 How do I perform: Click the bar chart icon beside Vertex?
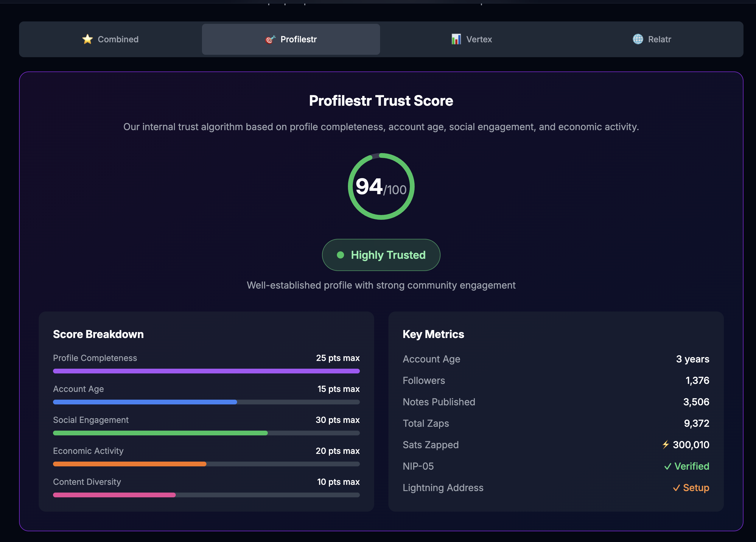456,39
